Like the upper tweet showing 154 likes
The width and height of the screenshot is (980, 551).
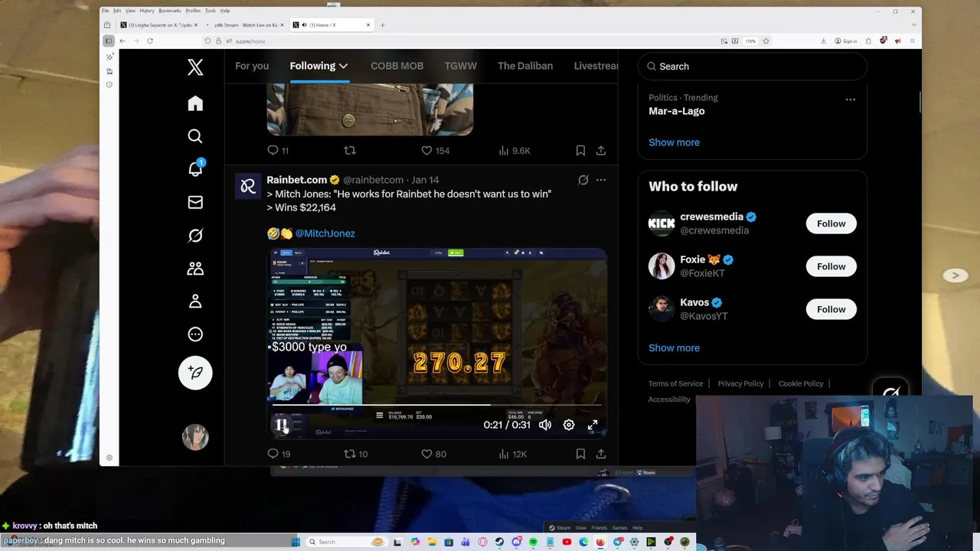point(436,151)
